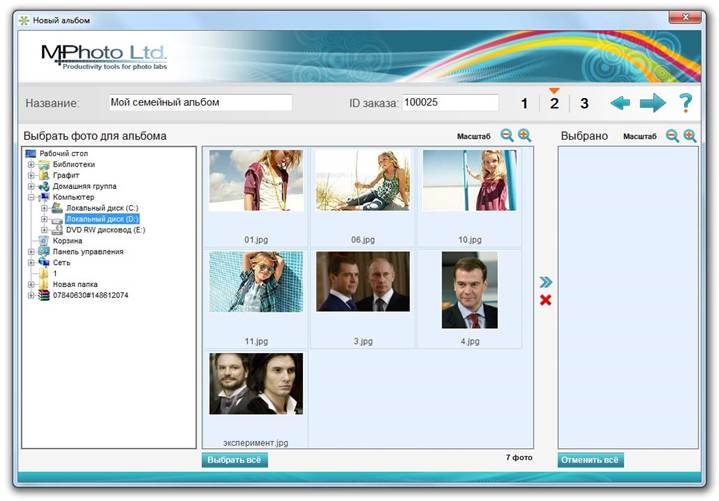This screenshot has height=501, width=719.
Task: Click the Локальный диск (C:) drive icon
Action: point(57,208)
